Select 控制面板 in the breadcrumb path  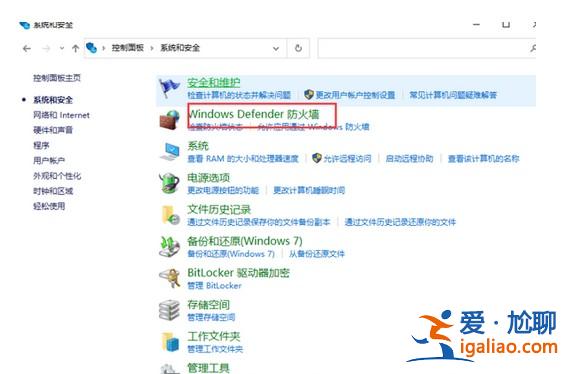coord(128,48)
